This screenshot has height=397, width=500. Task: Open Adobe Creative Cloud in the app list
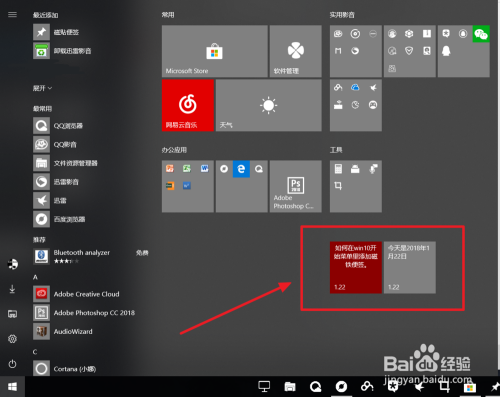pos(76,294)
